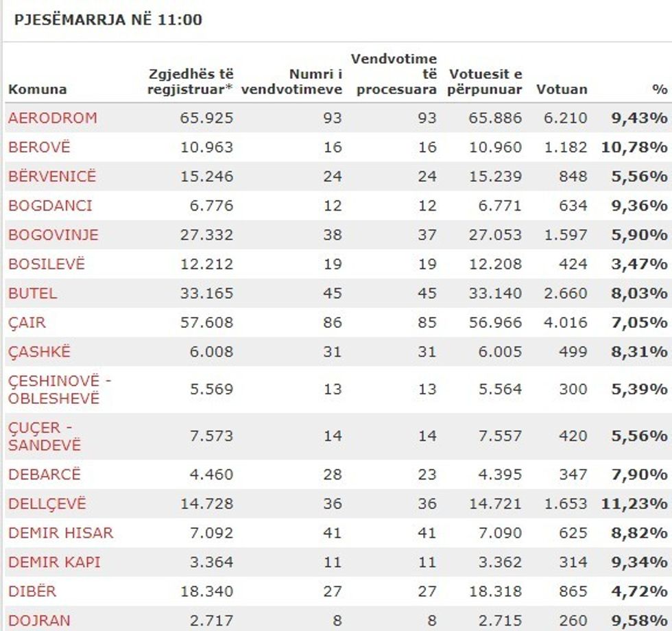Screen dimensions: 672x631
Task: Open BOGOVINJE municipality results
Action: pyautogui.click(x=53, y=235)
